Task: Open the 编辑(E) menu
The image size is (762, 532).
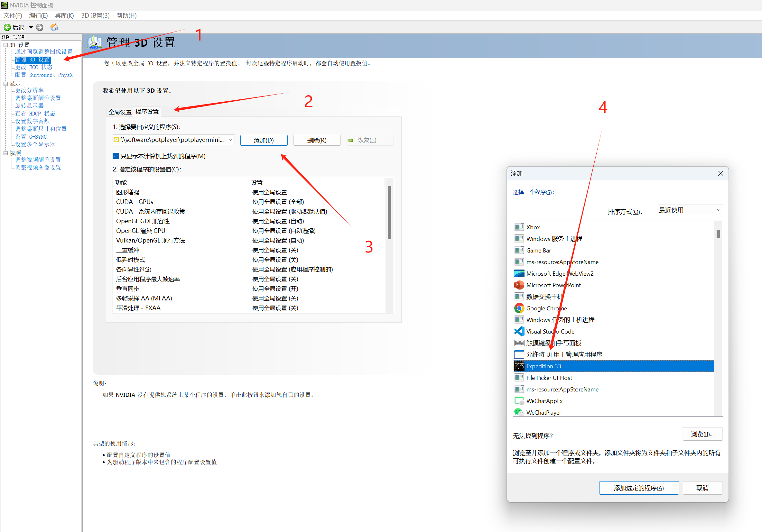Action: pos(39,15)
